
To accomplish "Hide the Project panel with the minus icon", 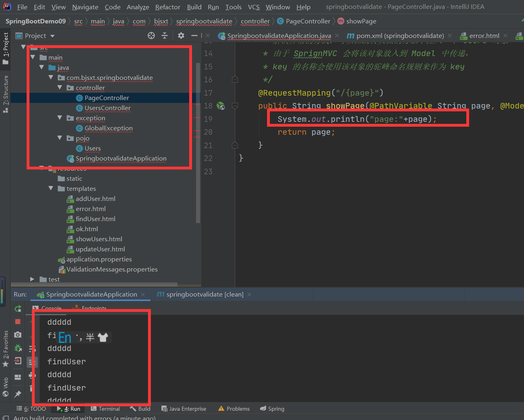I will [x=194, y=36].
